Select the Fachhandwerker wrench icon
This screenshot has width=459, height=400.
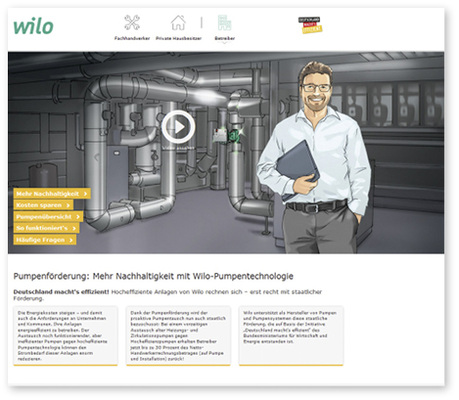[132, 22]
